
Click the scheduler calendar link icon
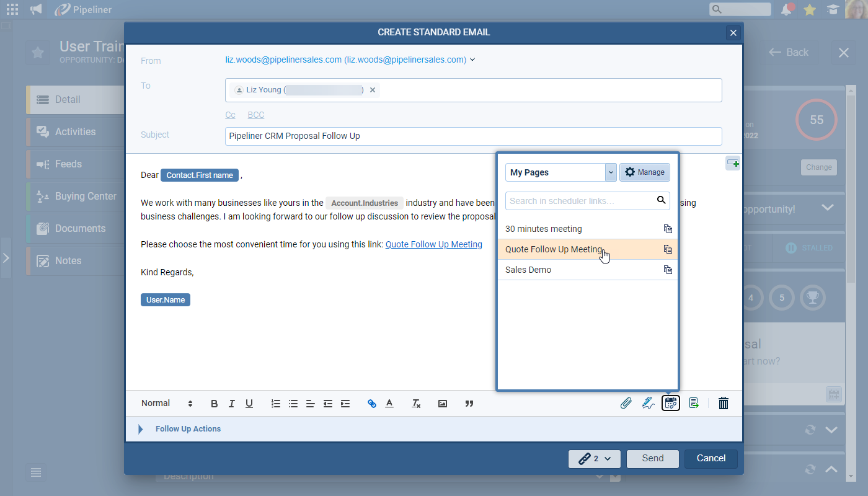[x=671, y=404]
